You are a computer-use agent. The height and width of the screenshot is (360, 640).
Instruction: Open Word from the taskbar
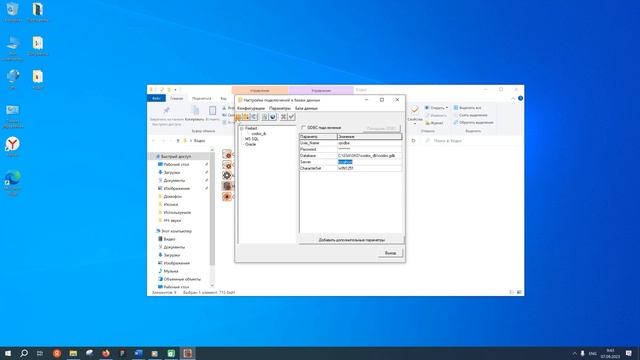[x=138, y=353]
